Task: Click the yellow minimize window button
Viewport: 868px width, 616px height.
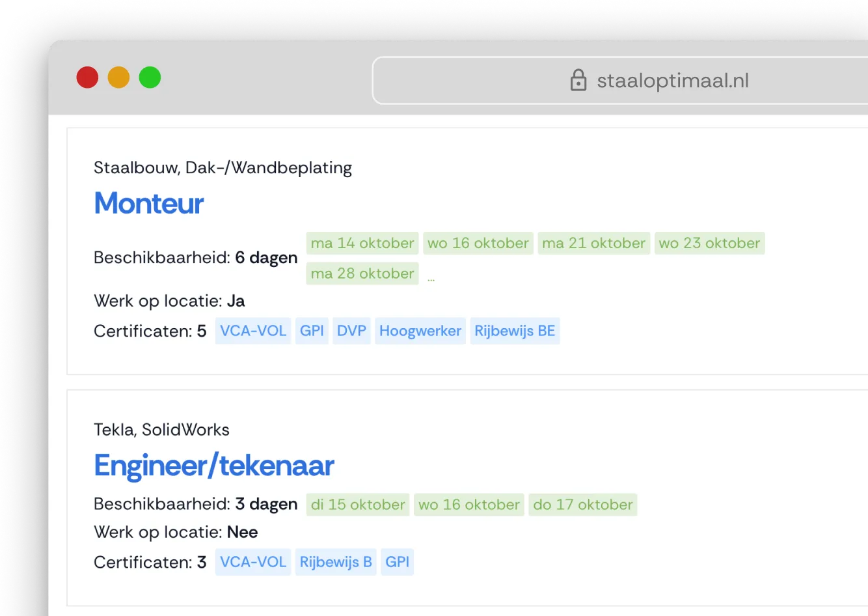Action: 118,77
